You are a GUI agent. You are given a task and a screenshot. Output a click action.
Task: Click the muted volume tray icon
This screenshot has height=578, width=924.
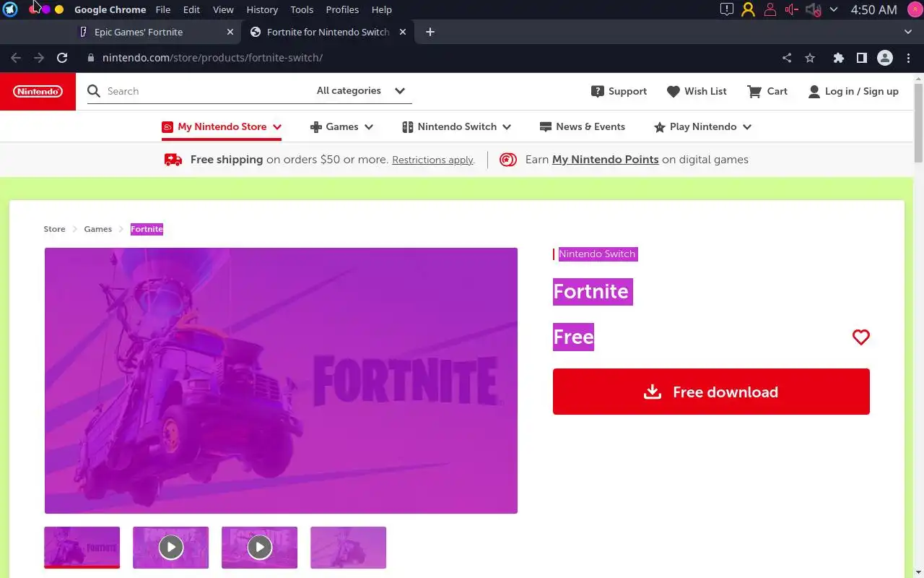(813, 9)
